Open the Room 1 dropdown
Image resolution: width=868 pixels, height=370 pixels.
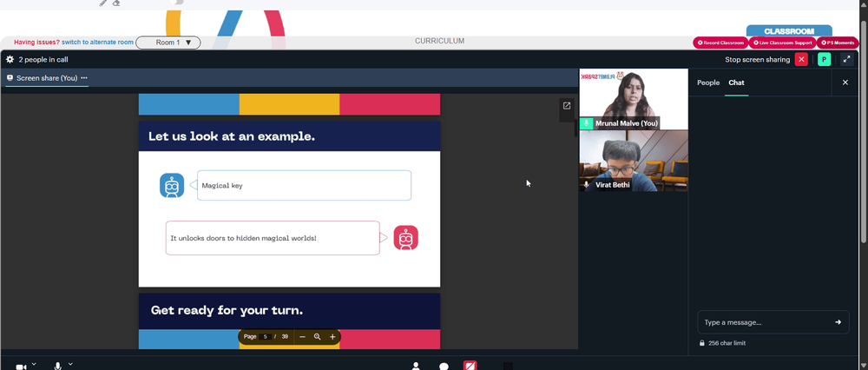point(168,43)
